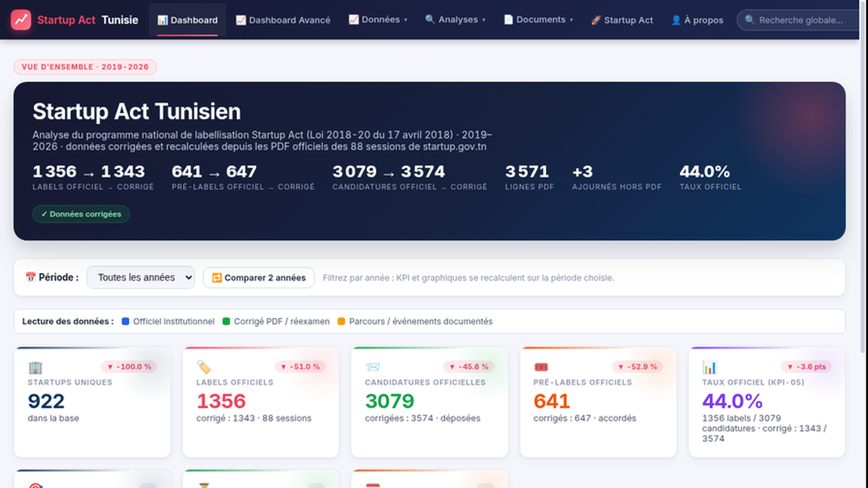Click the 641 → 647 pré-labels statistic
This screenshot has height=488, width=868.
pos(243,177)
